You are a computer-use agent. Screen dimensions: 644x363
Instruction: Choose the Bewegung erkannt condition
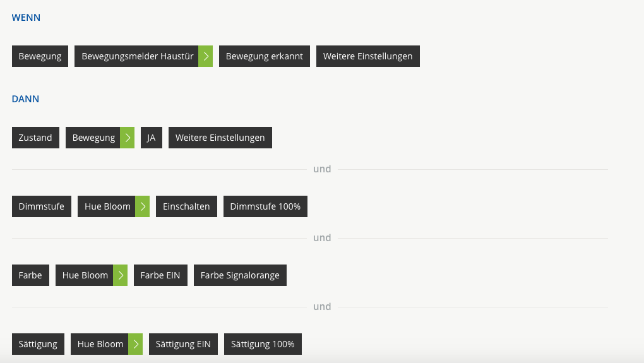tap(264, 56)
